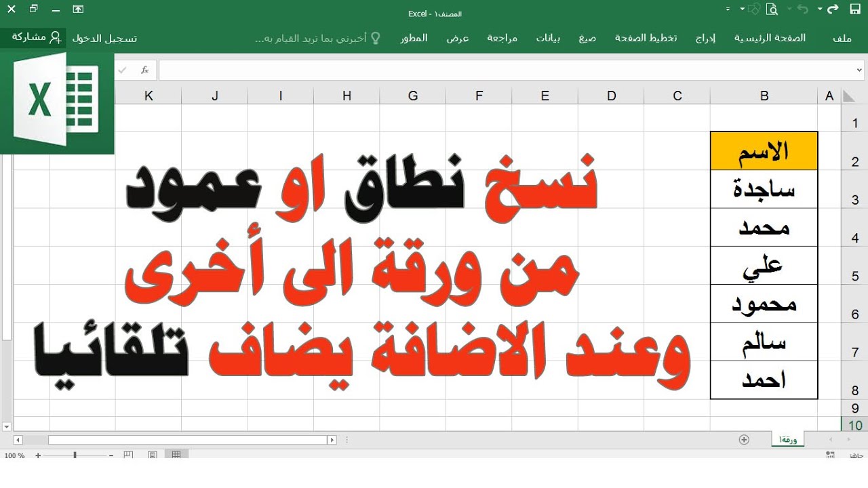Switch to Page Break Preview icon
The image size is (868, 488).
click(129, 455)
